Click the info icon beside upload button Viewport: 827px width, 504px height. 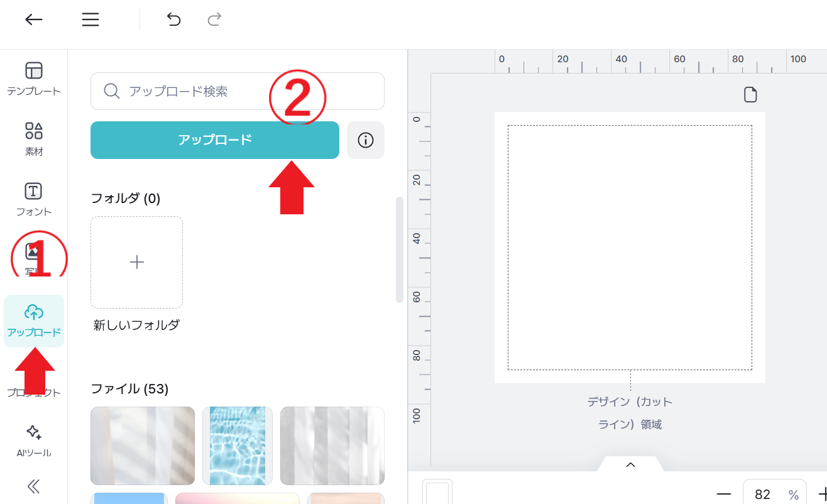coord(365,140)
